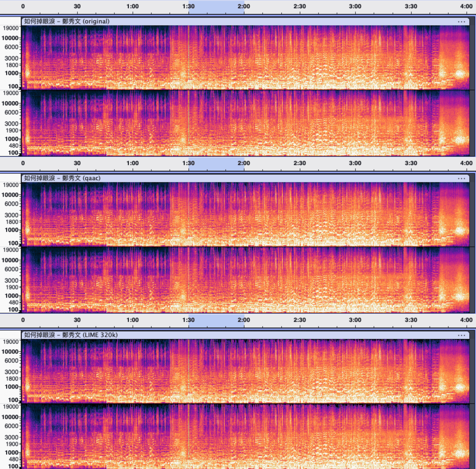Select the '如何掉眼淚 – 鄭秀文 (LIME 320k)' track title bar

(245, 335)
